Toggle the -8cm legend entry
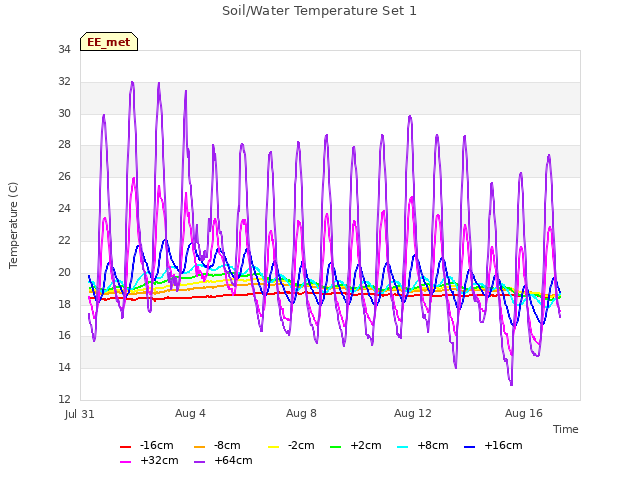 [x=217, y=445]
